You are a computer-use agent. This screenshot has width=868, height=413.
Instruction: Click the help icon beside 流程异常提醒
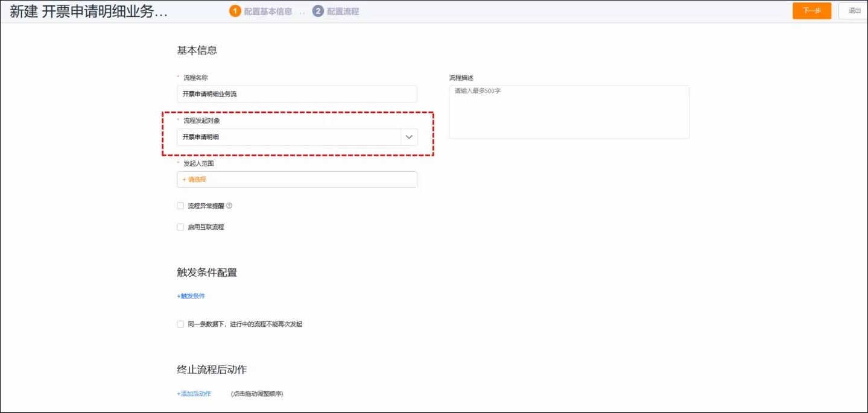229,206
